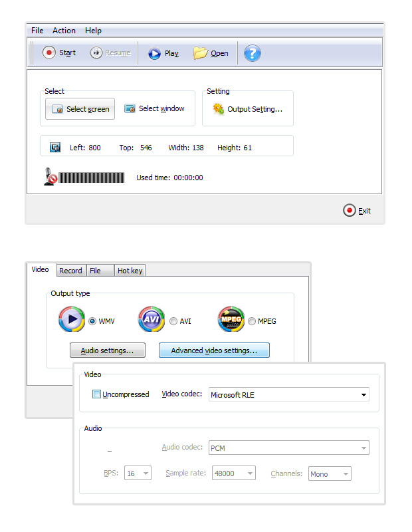412x532 pixels.
Task: Open the Channels dropdown
Action: (x=330, y=474)
